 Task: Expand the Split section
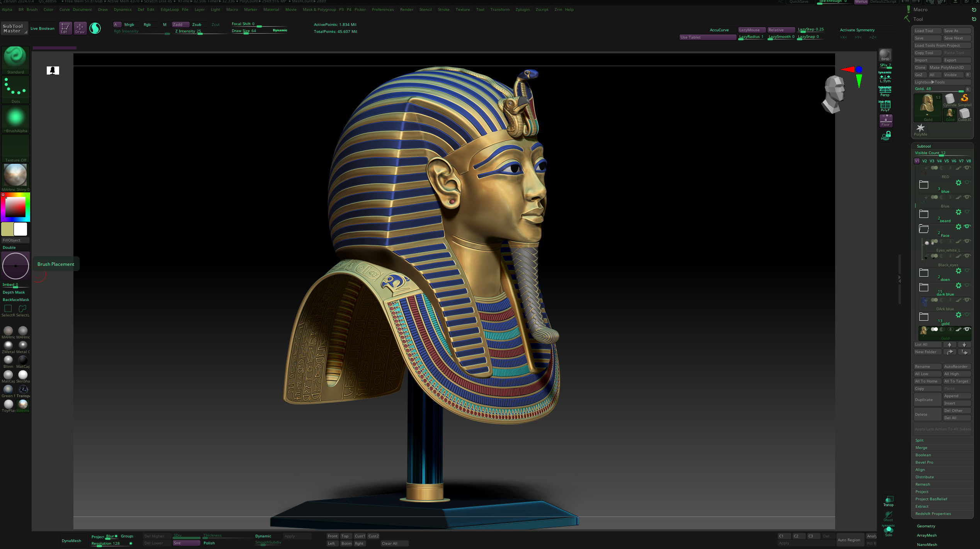(x=919, y=440)
